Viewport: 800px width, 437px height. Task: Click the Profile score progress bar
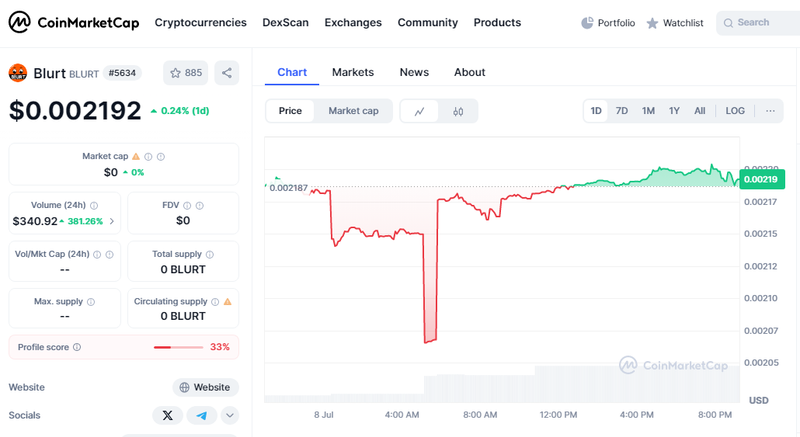click(177, 347)
